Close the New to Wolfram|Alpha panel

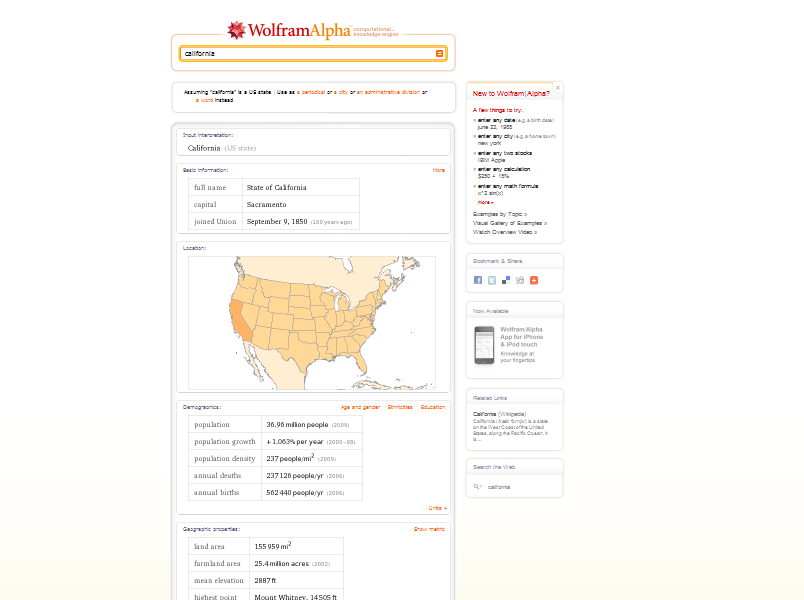pos(558,88)
